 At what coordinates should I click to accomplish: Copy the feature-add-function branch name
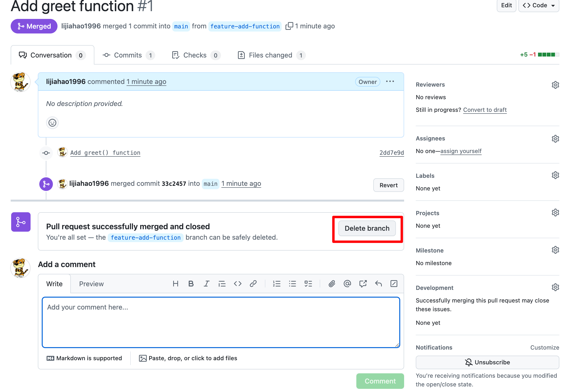pyautogui.click(x=289, y=26)
